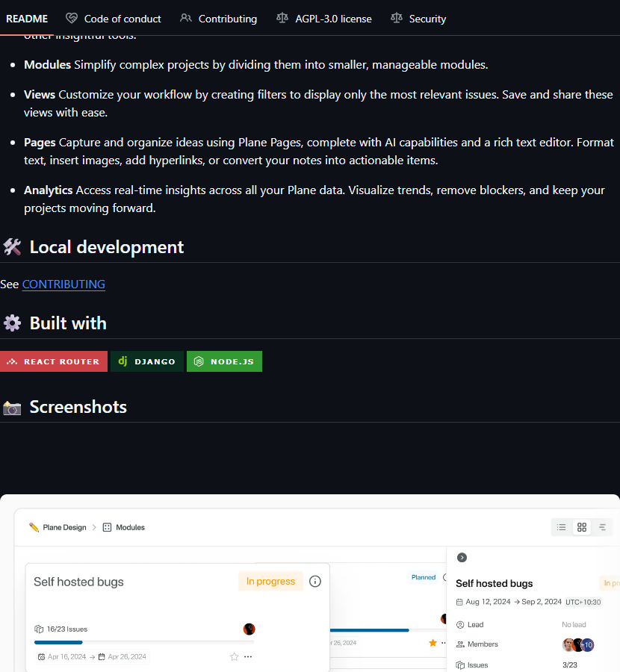The height and width of the screenshot is (672, 620).
Task: Follow the CONTRIBUTING link
Action: pos(63,284)
